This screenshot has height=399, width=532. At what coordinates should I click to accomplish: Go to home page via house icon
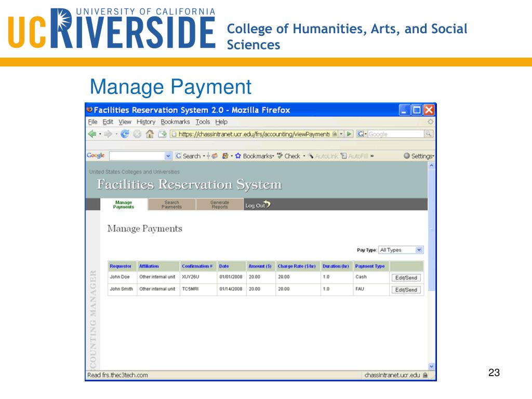click(x=150, y=134)
